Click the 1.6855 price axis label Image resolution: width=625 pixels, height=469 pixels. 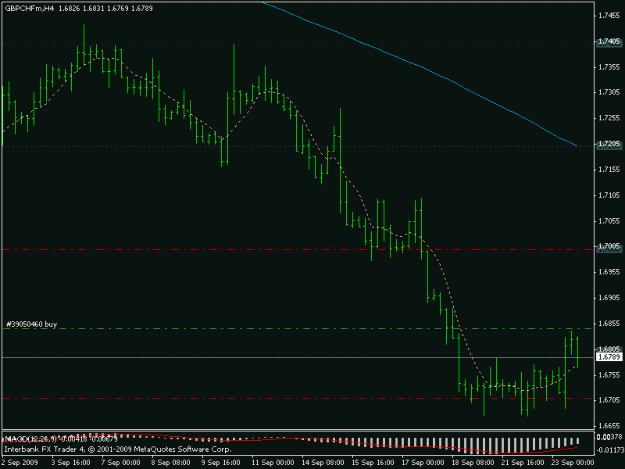(x=609, y=324)
